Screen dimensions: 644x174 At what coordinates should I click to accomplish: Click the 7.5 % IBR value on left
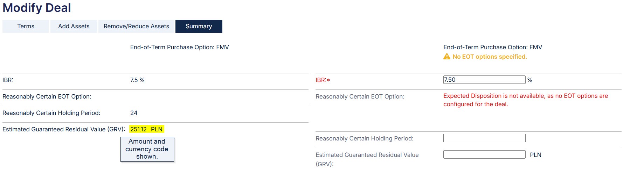(137, 80)
